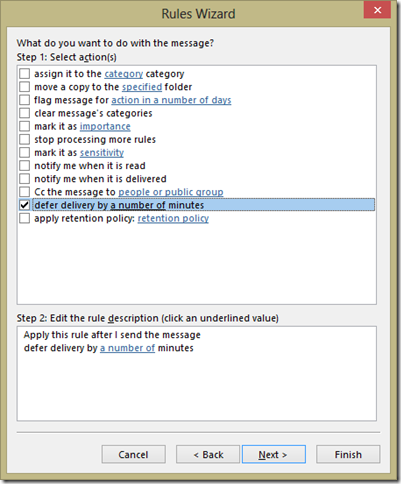This screenshot has width=401, height=484.
Task: Enable 'apply retention policy' checkbox
Action: tap(24, 218)
